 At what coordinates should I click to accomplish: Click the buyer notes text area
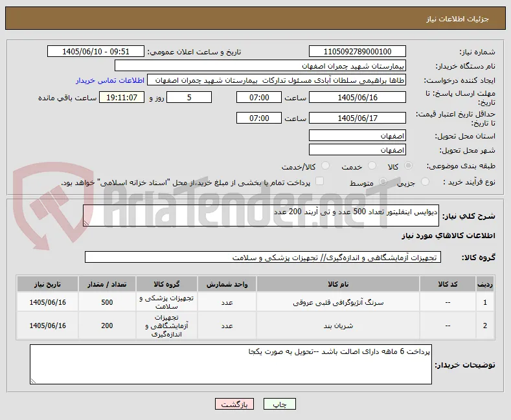[231, 364]
